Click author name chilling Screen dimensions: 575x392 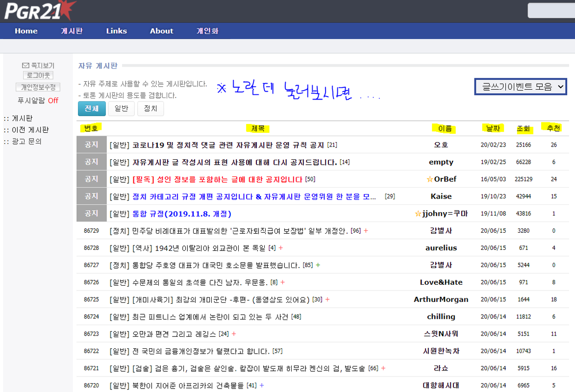click(x=441, y=317)
